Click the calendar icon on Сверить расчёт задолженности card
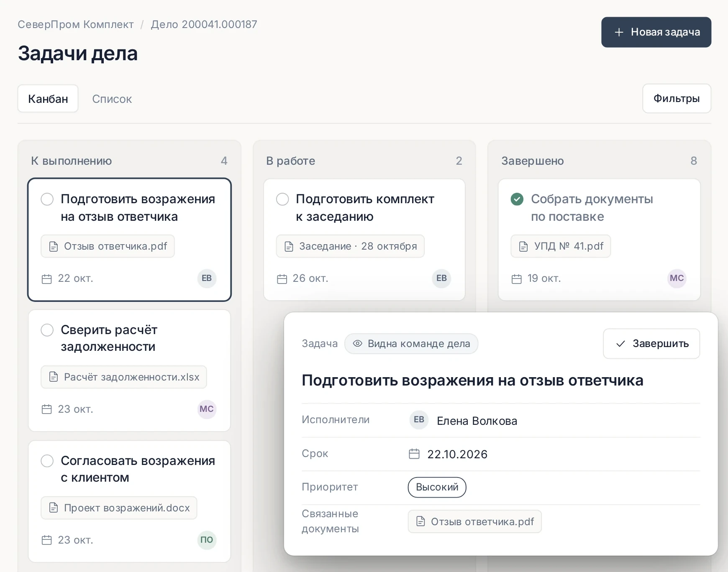This screenshot has height=572, width=728. tap(47, 409)
